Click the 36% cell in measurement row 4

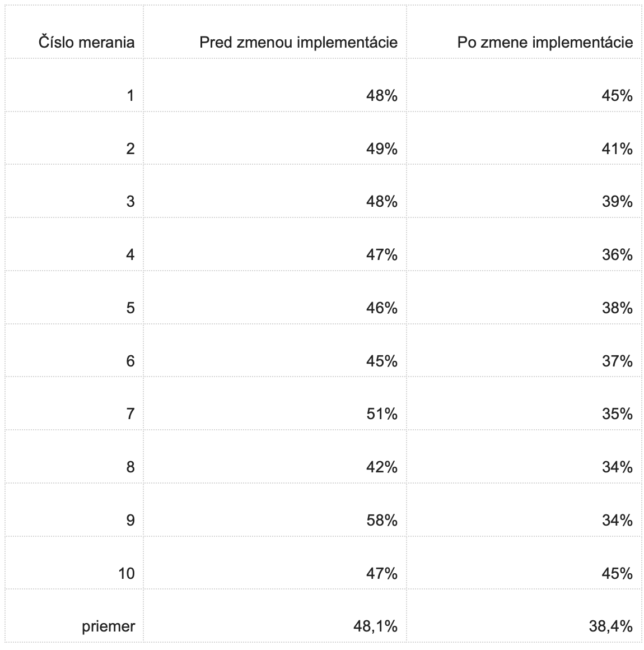[x=524, y=244]
